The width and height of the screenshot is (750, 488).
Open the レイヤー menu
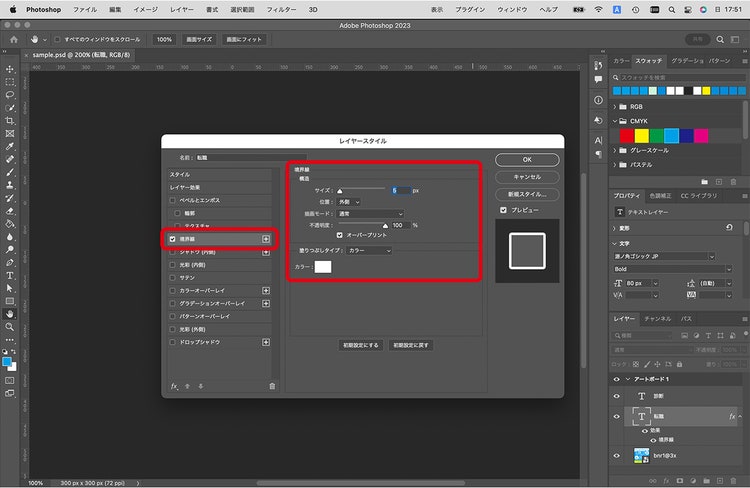[182, 9]
